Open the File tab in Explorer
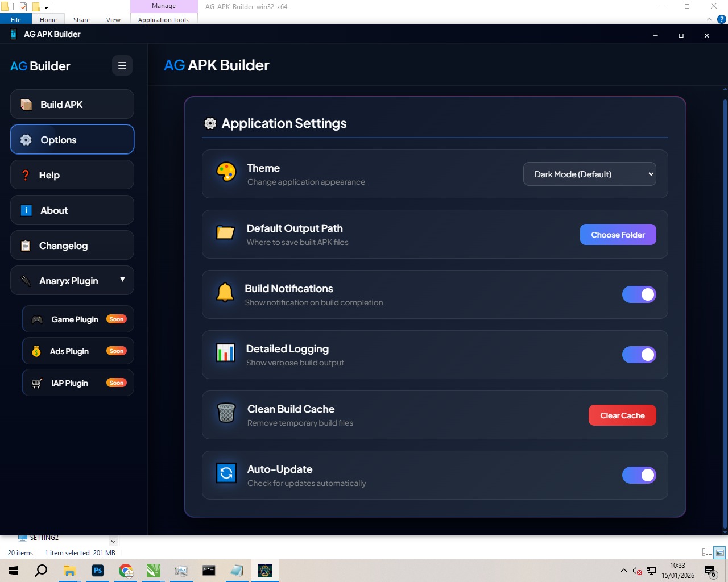 click(16, 19)
